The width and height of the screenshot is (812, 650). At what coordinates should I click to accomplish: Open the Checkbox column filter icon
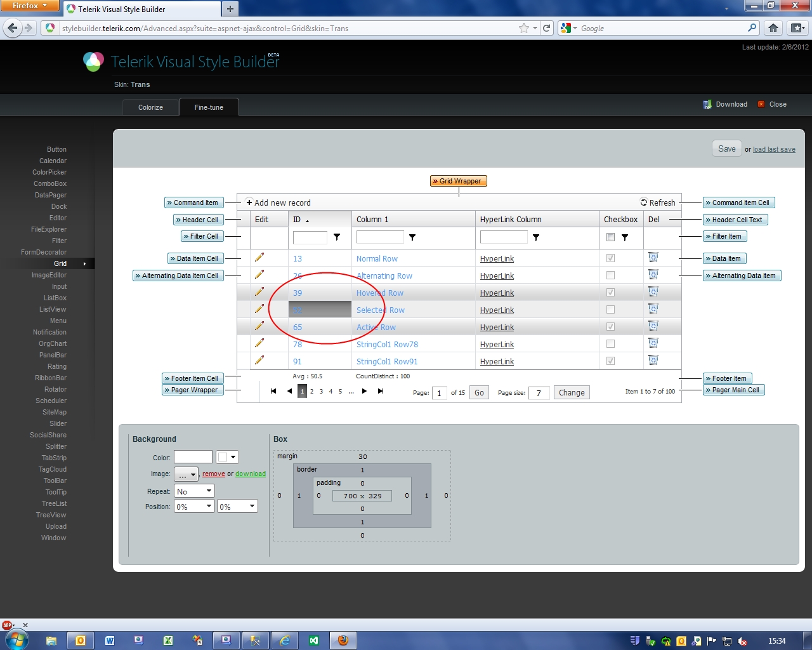pyautogui.click(x=625, y=237)
